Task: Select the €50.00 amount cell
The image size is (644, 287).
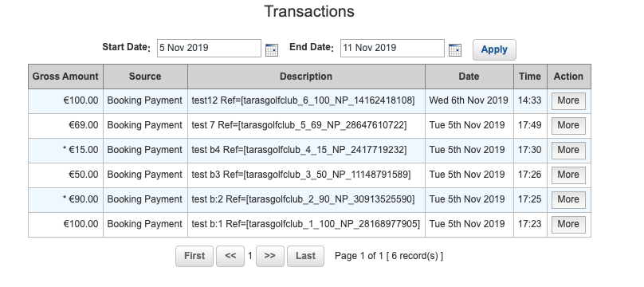Action: 65,175
